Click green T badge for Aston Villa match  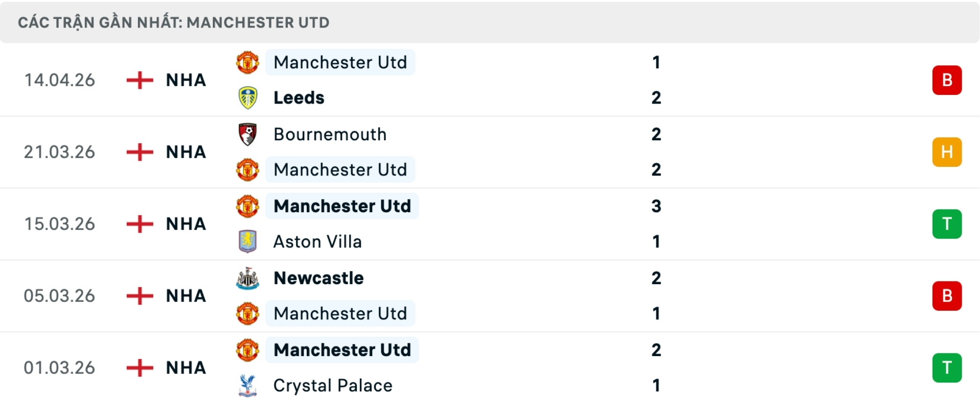(x=947, y=224)
